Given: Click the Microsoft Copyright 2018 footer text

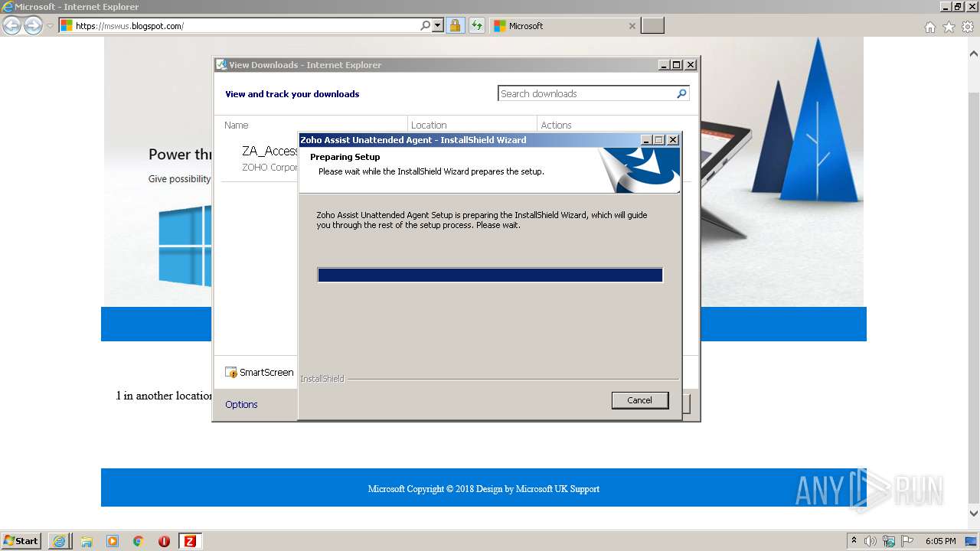Looking at the screenshot, I should 484,489.
